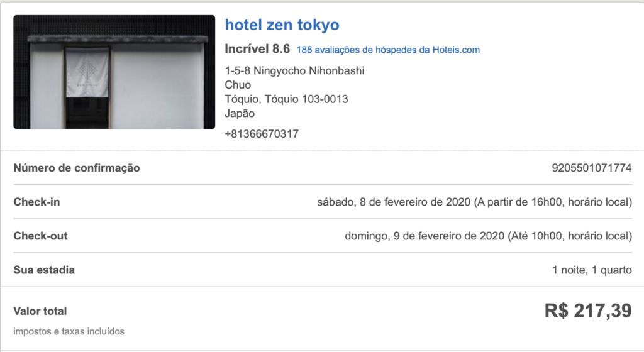
Task: Select the 1 noite, 1 quarto text
Action: tap(592, 270)
